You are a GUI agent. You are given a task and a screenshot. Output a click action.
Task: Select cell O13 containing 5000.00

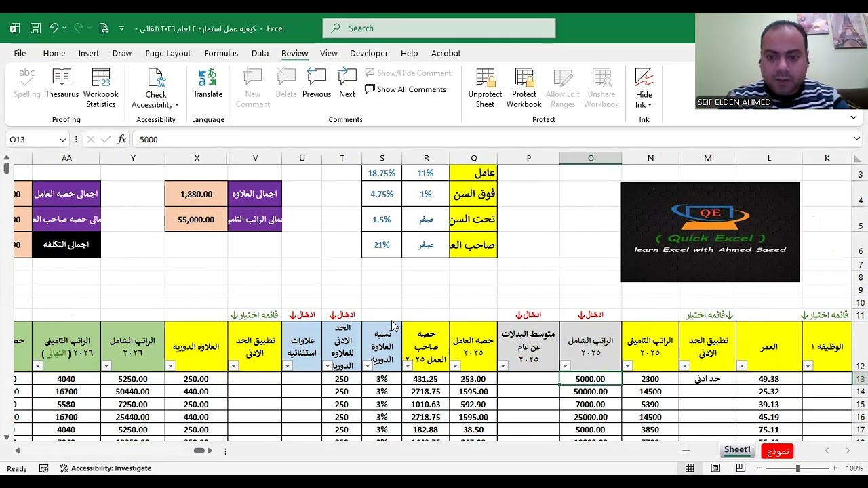[591, 379]
